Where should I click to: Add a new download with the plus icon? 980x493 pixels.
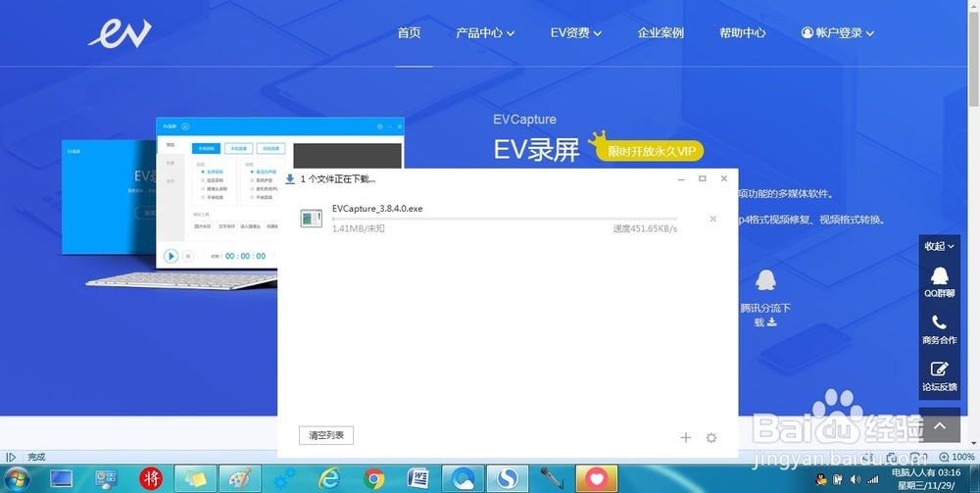[686, 438]
